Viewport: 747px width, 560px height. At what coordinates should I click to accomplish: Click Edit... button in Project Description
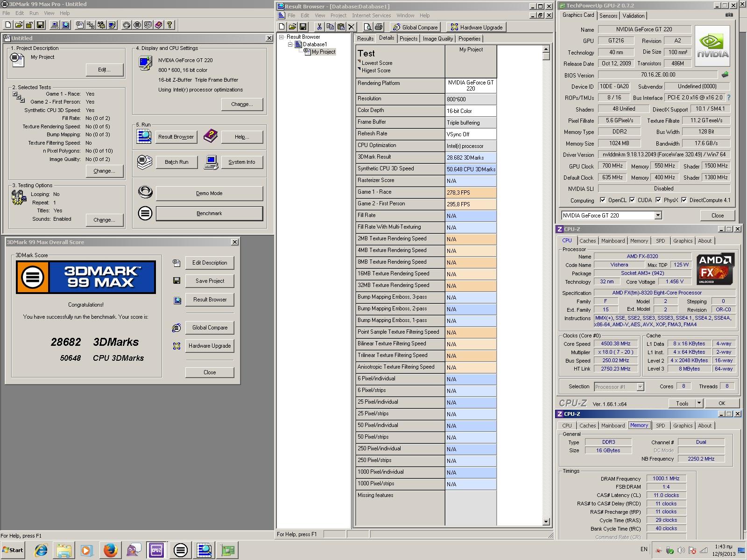(x=105, y=70)
